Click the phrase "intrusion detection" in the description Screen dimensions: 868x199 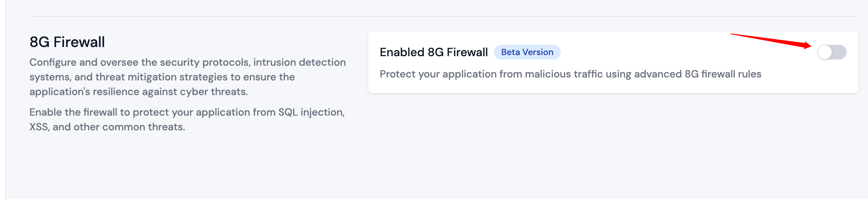point(299,62)
